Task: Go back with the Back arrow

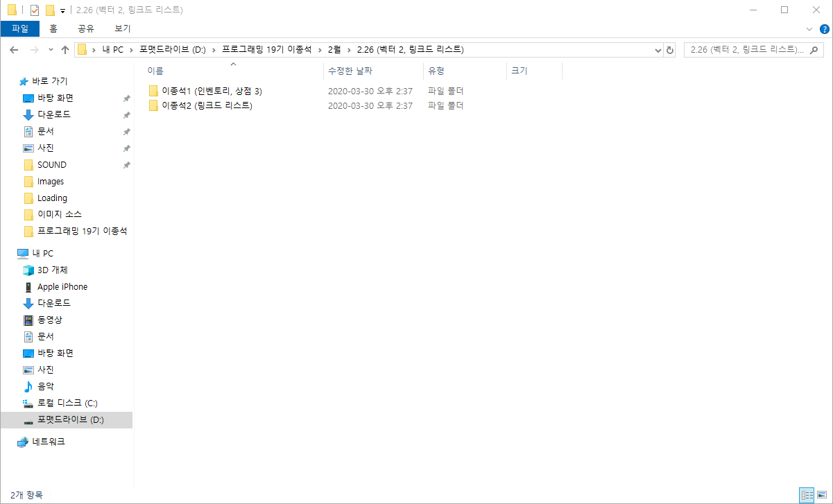Action: click(14, 50)
